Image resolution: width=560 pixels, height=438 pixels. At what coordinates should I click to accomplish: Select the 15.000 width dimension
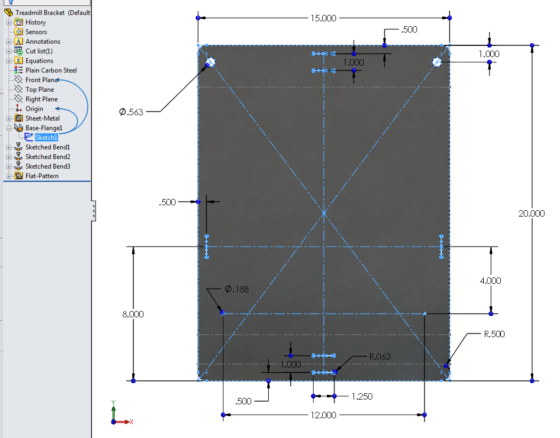323,18
